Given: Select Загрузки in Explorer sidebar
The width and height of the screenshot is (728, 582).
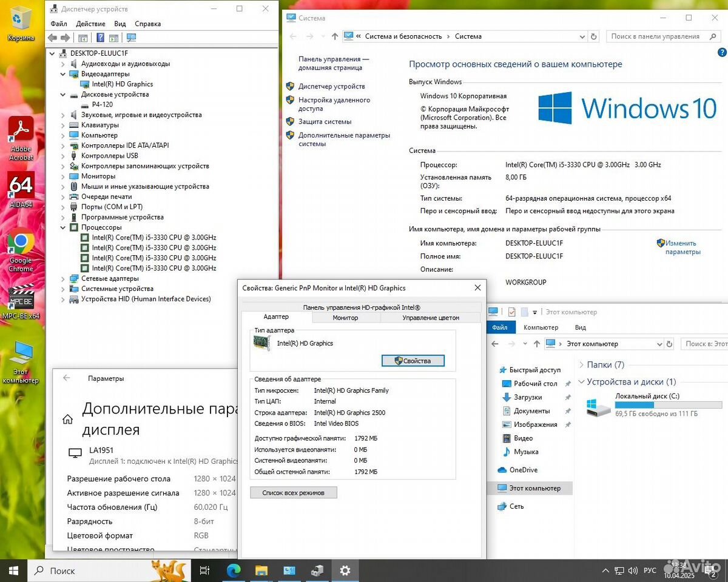Looking at the screenshot, I should click(x=527, y=397).
